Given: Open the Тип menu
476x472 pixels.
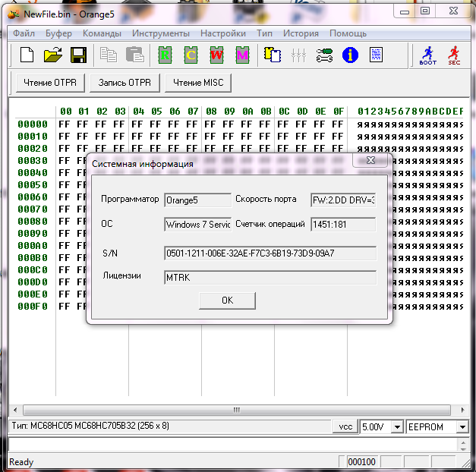Looking at the screenshot, I should click(x=264, y=33).
